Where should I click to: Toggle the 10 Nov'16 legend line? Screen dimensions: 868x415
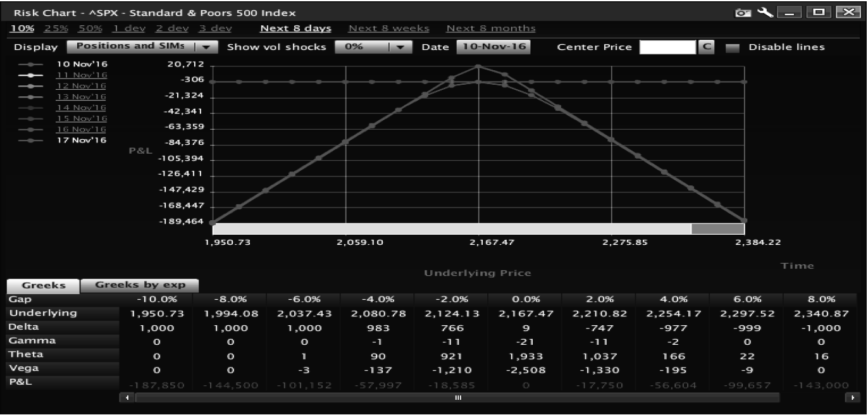(x=82, y=65)
